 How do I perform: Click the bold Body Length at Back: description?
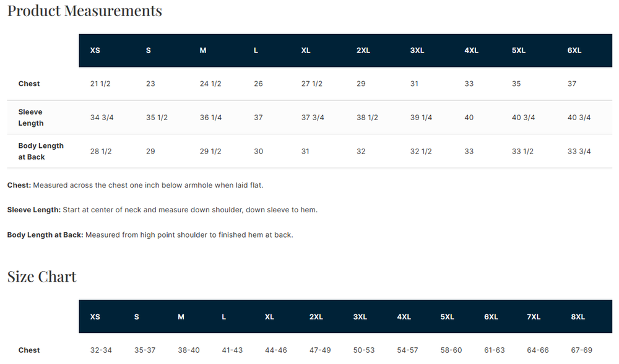(x=45, y=235)
